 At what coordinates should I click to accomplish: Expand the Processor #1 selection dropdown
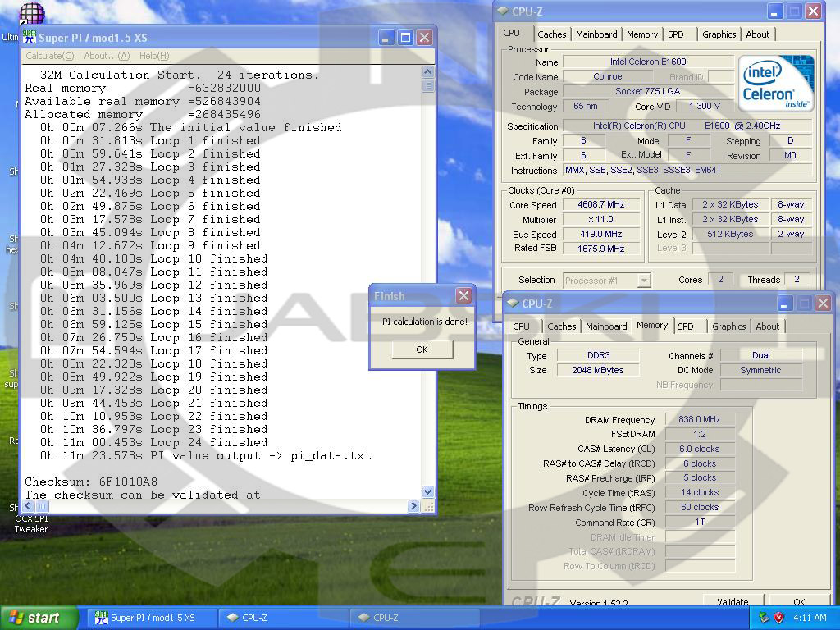click(x=645, y=281)
